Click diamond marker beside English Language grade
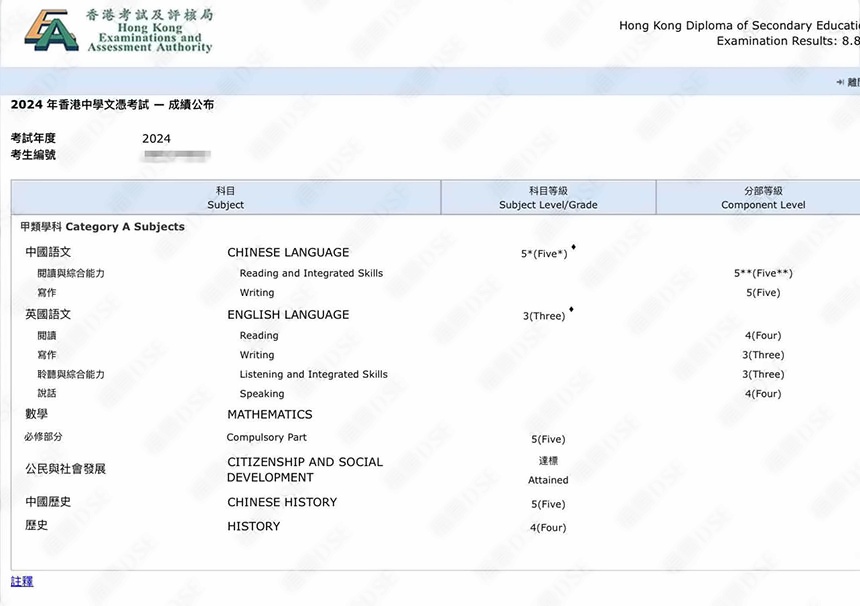Image resolution: width=860 pixels, height=606 pixels. [x=571, y=310]
